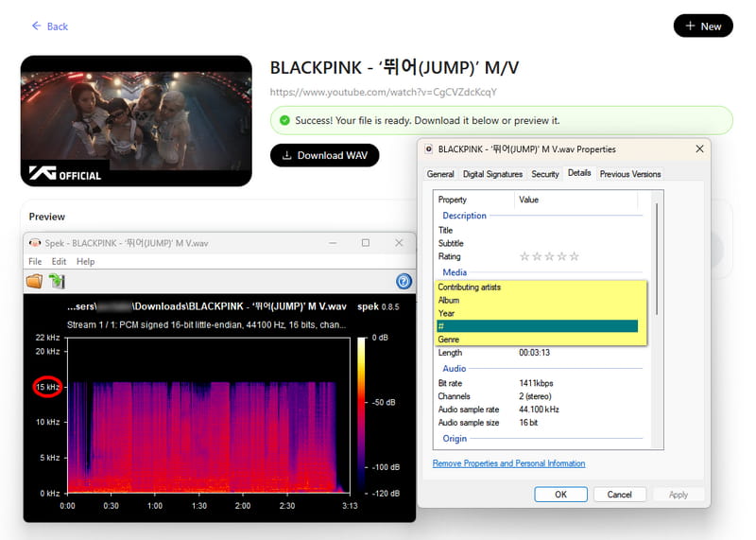Click the Apply button
The image size is (756, 540).
679,495
